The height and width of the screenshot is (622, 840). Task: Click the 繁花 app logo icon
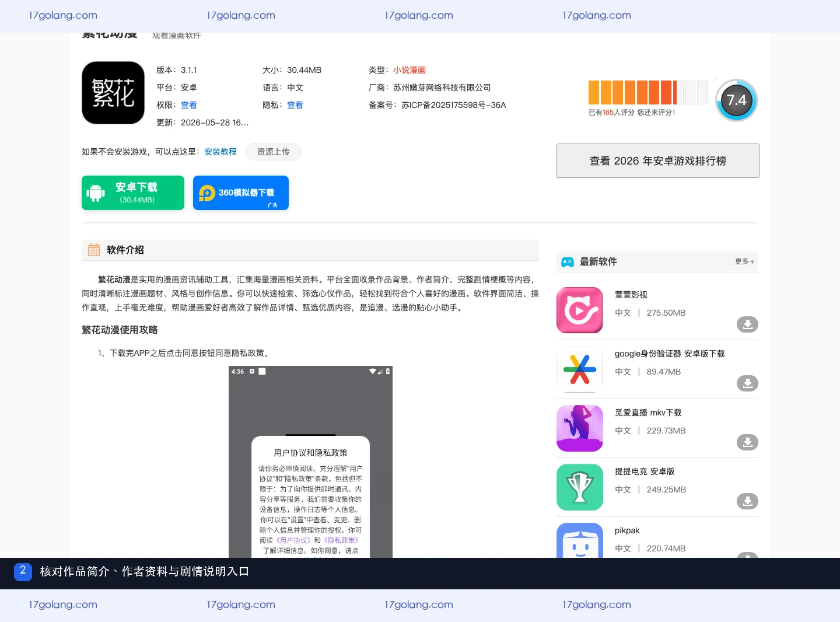click(x=113, y=93)
